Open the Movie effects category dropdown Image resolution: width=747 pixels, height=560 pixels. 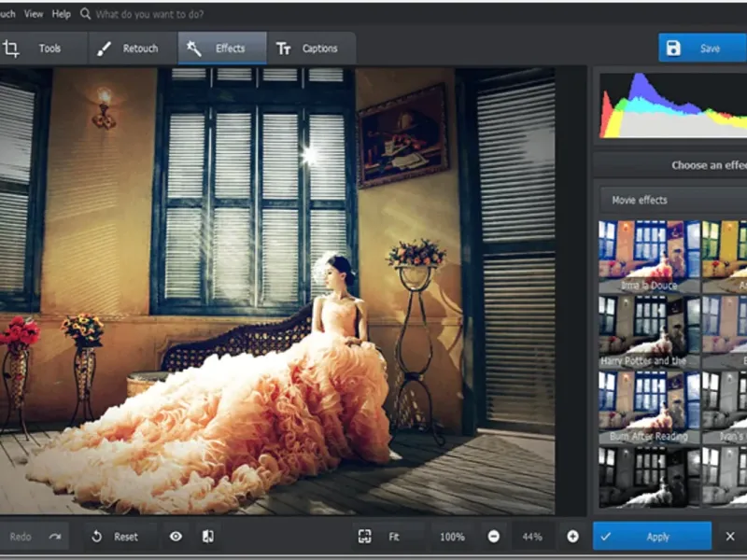click(670, 200)
